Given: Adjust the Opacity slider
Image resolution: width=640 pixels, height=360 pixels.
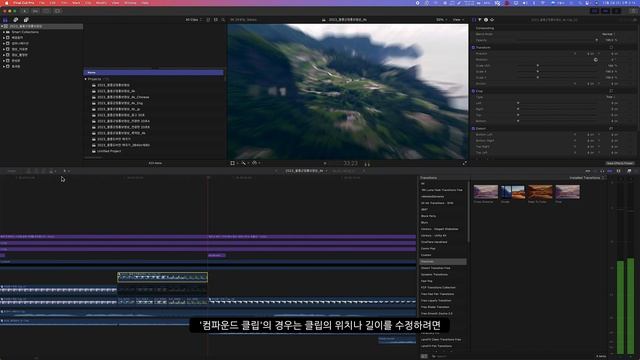Looking at the screenshot, I should (596, 40).
